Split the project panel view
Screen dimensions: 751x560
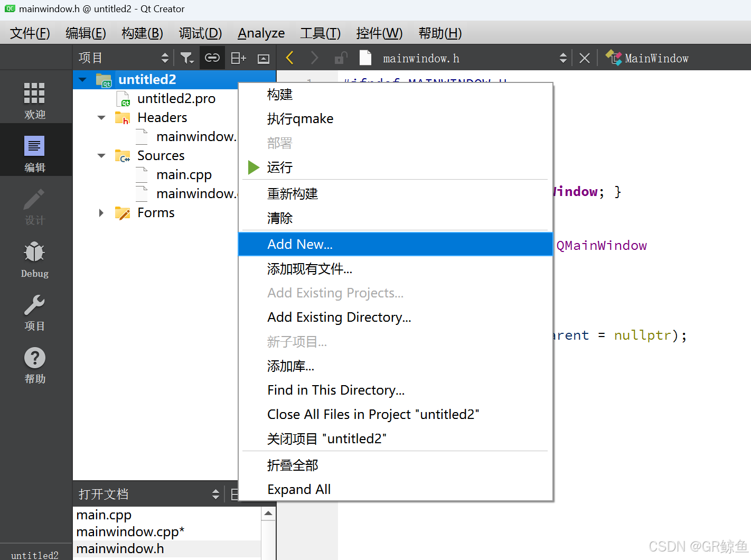[x=239, y=58]
